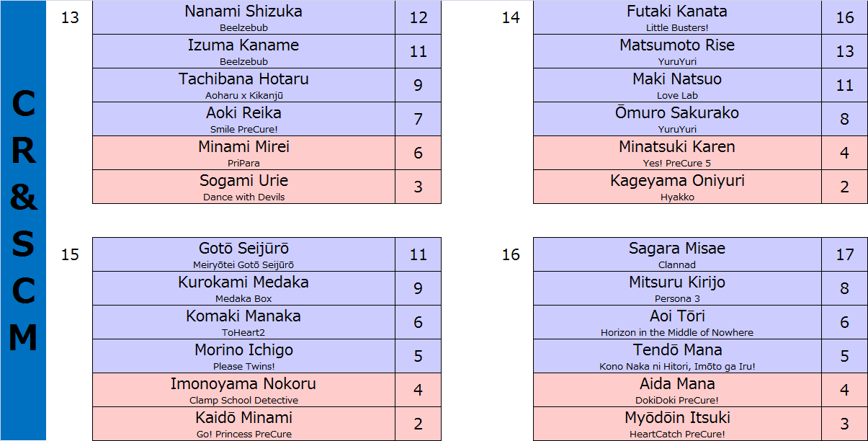Click the Mitsuru Kirijo Persona 3 cell
868x441 pixels.
(x=677, y=288)
